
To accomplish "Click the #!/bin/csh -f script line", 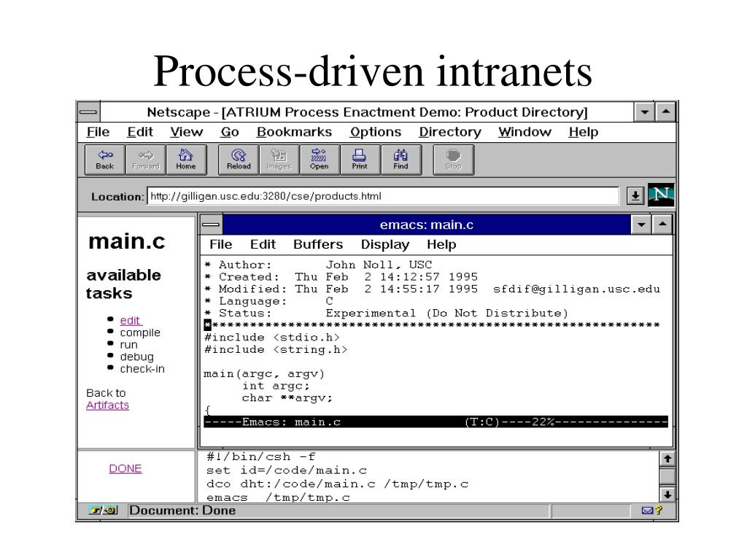I will click(261, 456).
